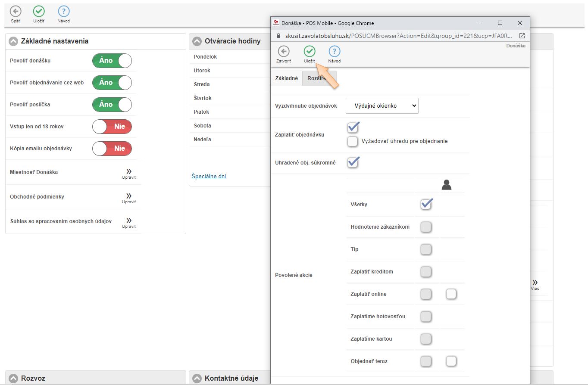Open Miestnosť Donáška Upraviť arrow
The image size is (588, 385).
click(128, 172)
